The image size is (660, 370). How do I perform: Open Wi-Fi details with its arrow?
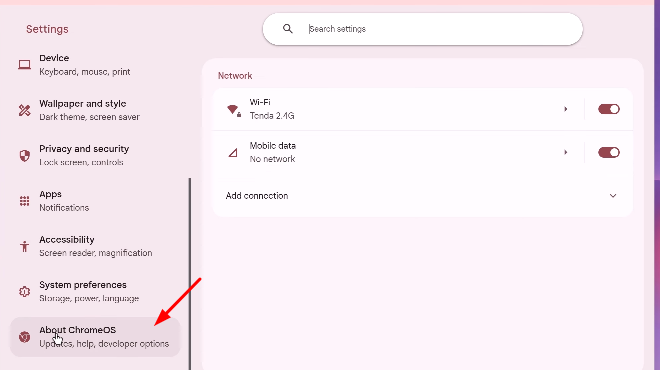[x=566, y=109]
